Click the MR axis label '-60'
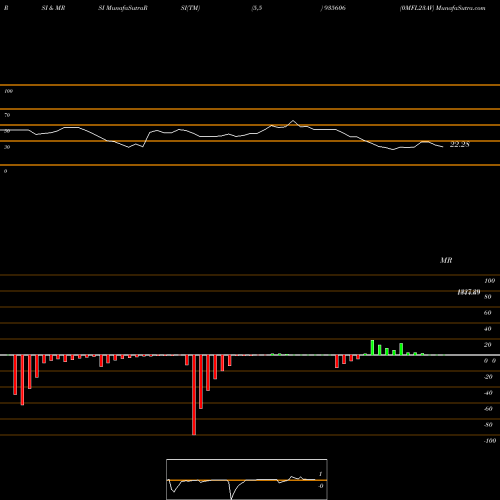The width and height of the screenshot is (500, 500). click(488, 409)
